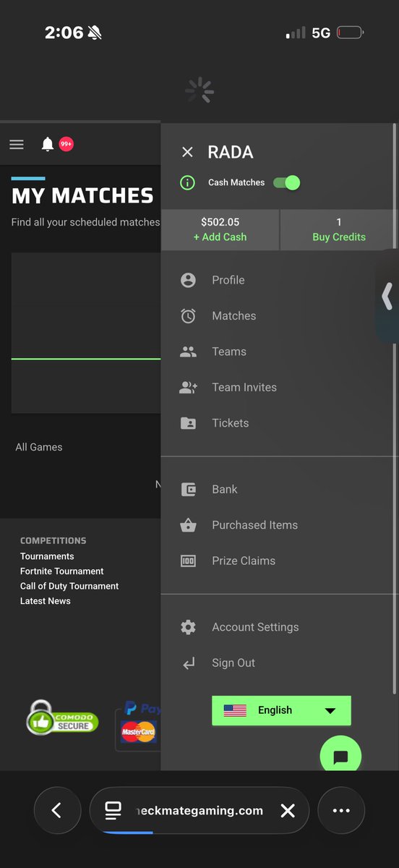Open Bank menu item
The width and height of the screenshot is (399, 868).
tap(225, 490)
